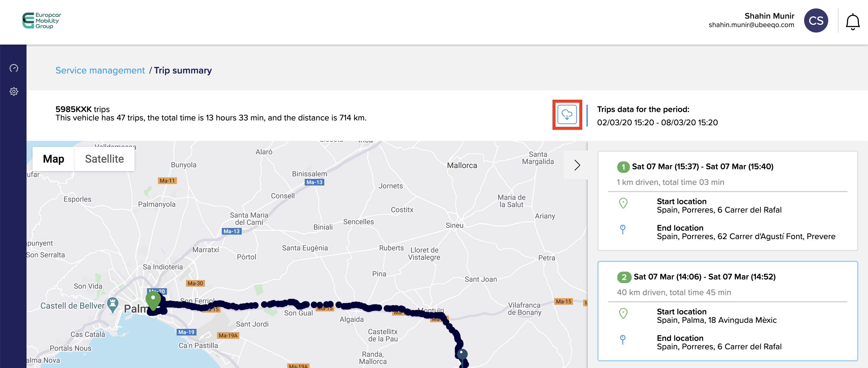868x368 pixels.
Task: Open the dashboard gauge sidebar icon
Action: [14, 68]
